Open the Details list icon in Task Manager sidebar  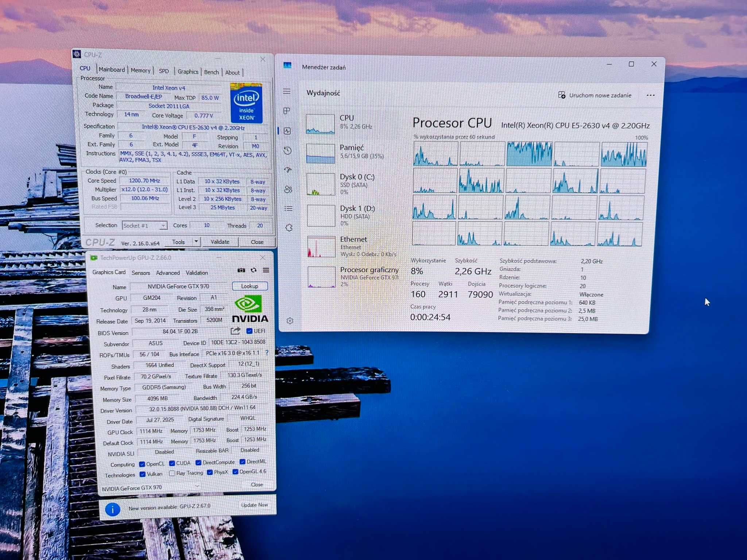pos(289,209)
